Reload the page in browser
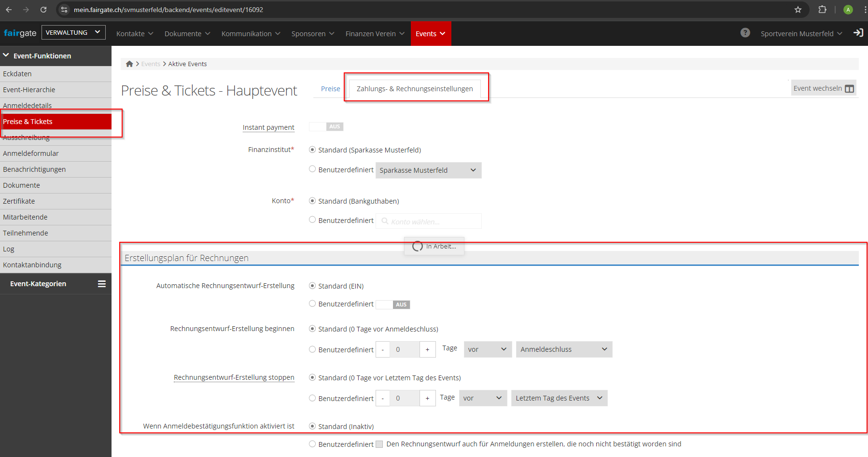Viewport: 868px width, 457px height. [x=43, y=10]
